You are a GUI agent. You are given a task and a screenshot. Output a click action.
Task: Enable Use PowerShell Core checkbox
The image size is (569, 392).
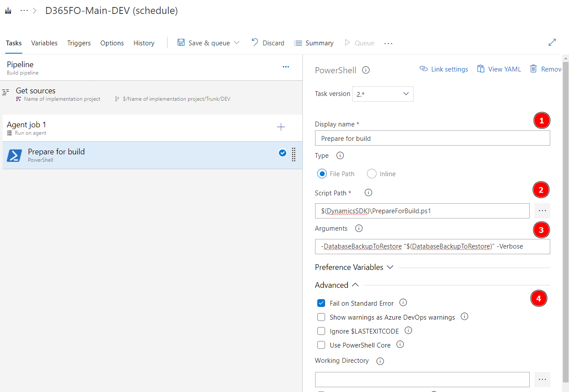(321, 345)
